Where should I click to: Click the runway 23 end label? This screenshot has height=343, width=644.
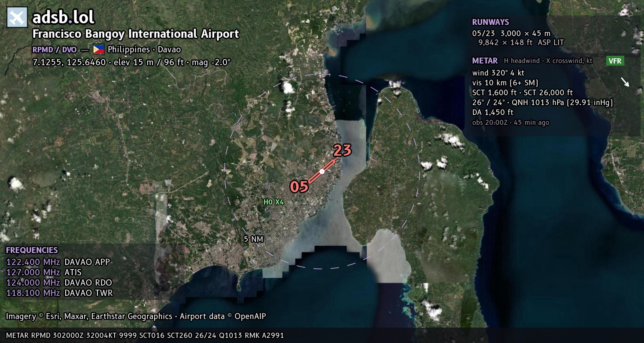pyautogui.click(x=342, y=150)
